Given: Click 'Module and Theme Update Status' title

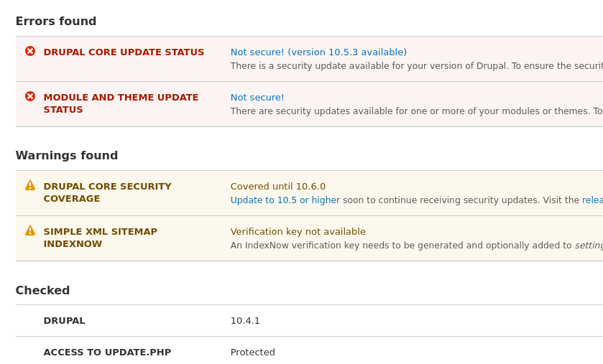Looking at the screenshot, I should point(121,103).
